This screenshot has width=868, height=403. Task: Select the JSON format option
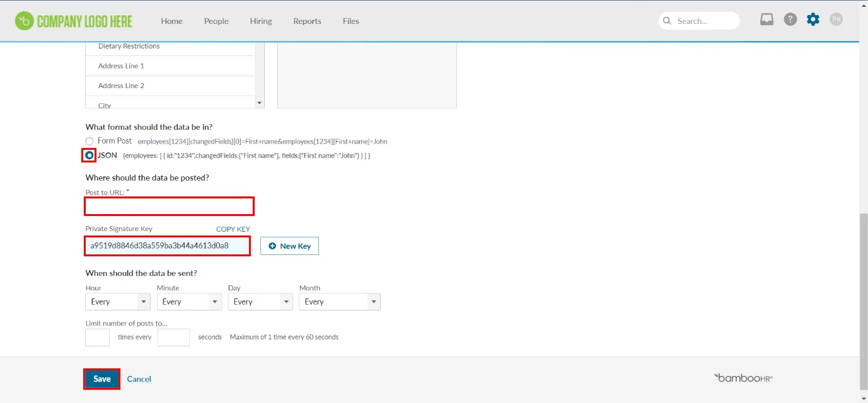pos(89,155)
